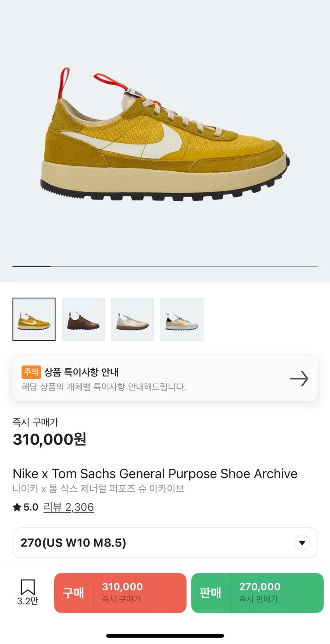Select the cream blue-lace shoe thumbnail
The height and width of the screenshot is (644, 330).
pos(132,319)
